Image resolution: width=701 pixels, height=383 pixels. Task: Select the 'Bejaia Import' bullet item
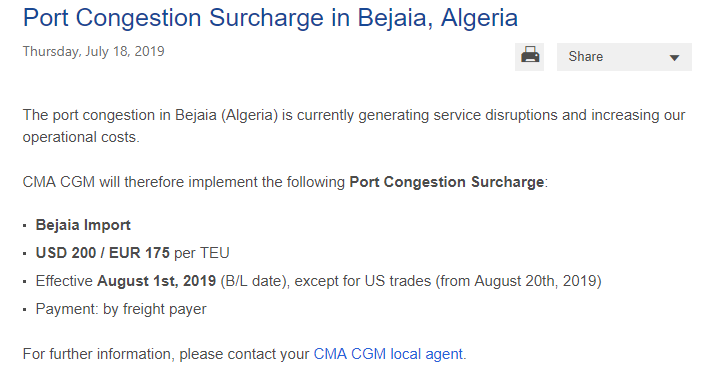tap(83, 225)
